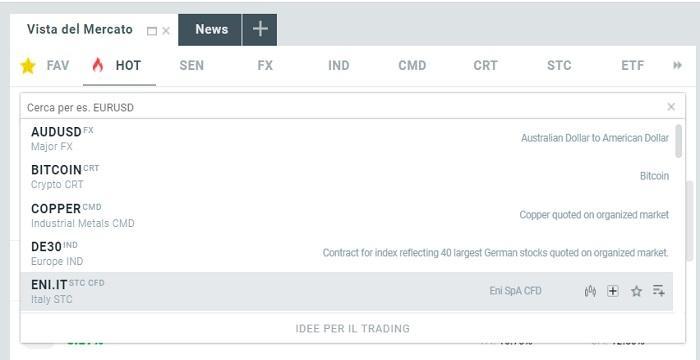
Task: Open the FAV favorites category
Action: tap(45, 66)
